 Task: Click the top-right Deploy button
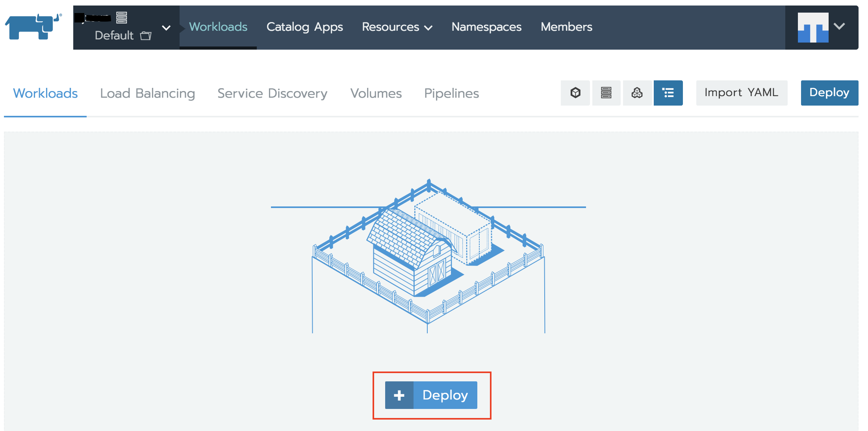pos(829,93)
